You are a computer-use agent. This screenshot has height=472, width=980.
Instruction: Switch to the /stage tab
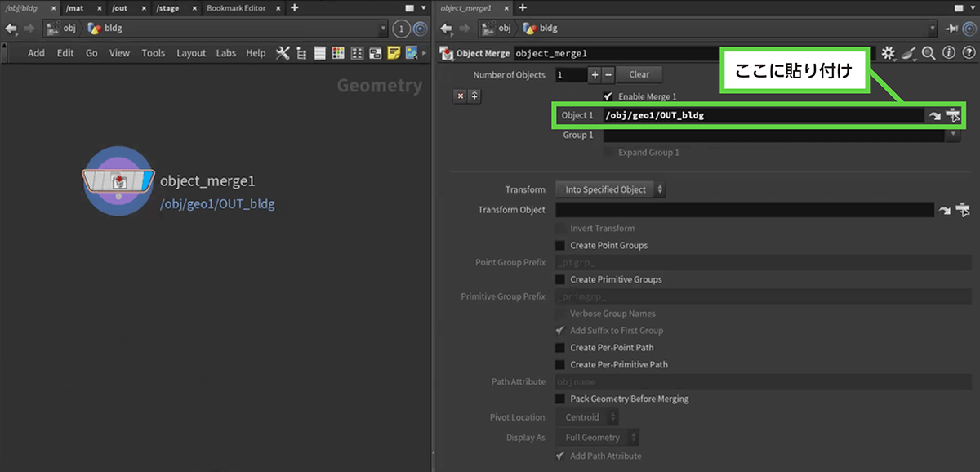(167, 8)
